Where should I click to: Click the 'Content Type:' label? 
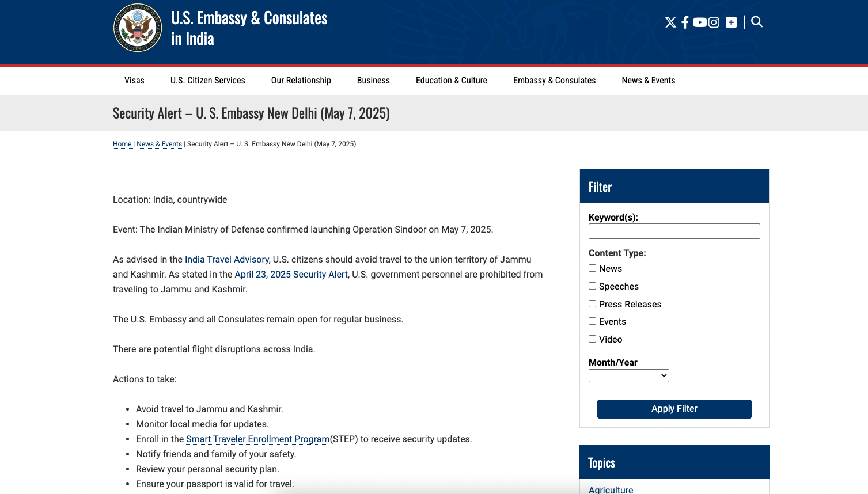(x=617, y=253)
